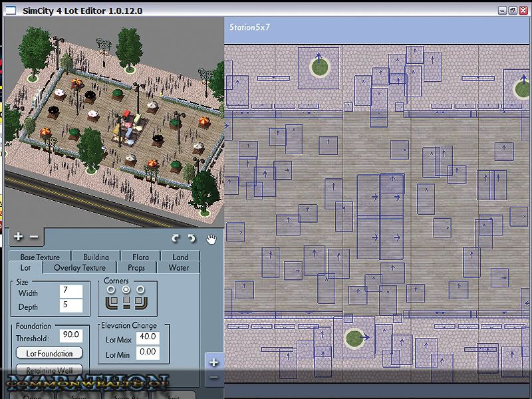Click the Lot Editor title bar window icon
The width and height of the screenshot is (532, 399).
(x=11, y=11)
